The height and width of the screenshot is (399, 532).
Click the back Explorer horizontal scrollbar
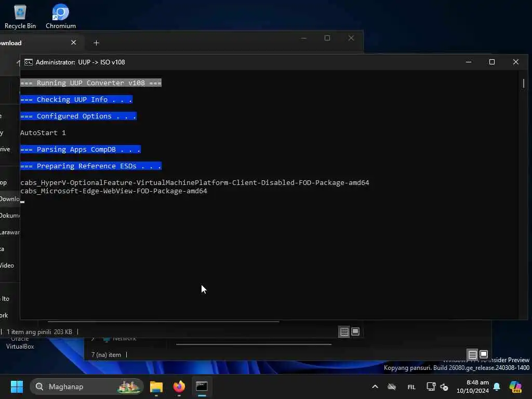(x=254, y=344)
